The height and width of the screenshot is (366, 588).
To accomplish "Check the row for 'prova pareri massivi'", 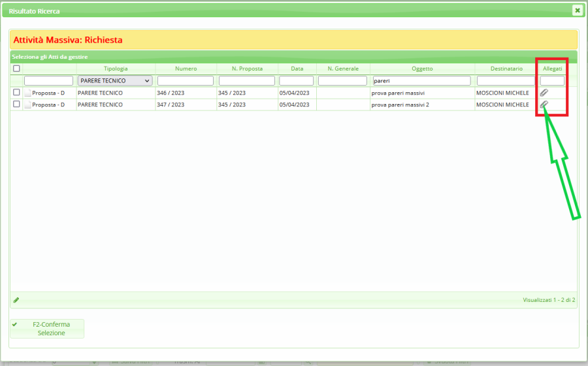I will (17, 93).
